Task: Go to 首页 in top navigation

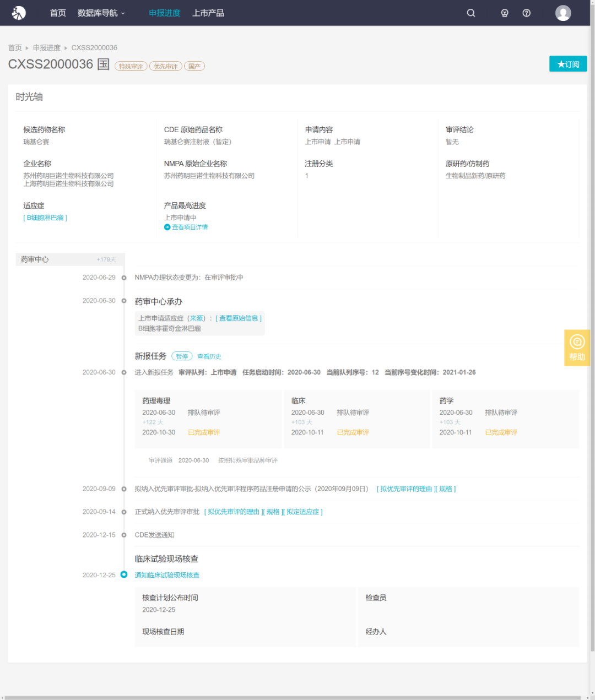Action: click(x=58, y=13)
